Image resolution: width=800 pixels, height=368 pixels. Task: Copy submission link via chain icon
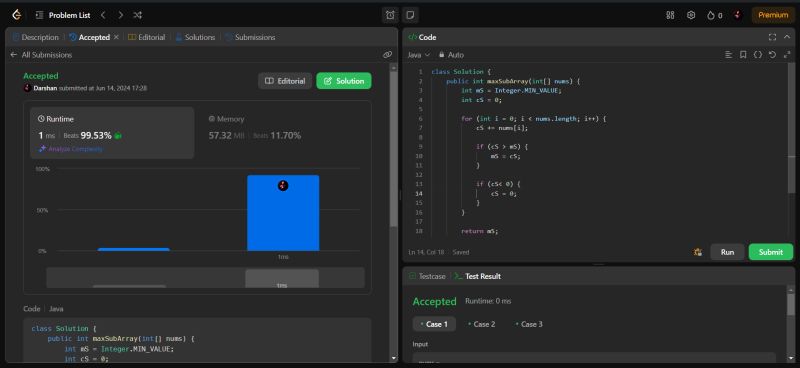pos(387,55)
